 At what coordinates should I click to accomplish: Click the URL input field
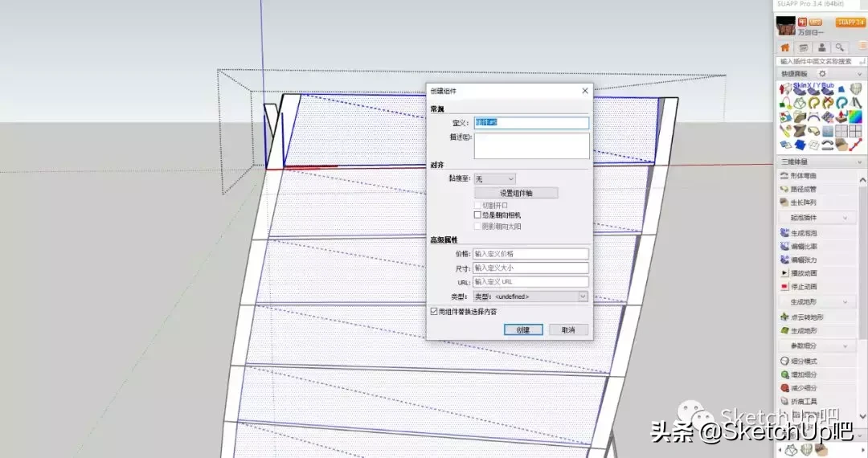(530, 282)
